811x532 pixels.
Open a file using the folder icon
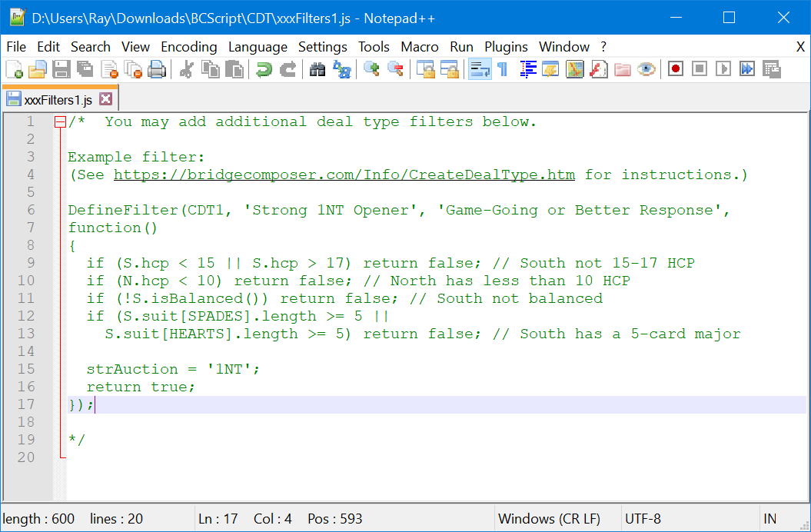coord(37,69)
